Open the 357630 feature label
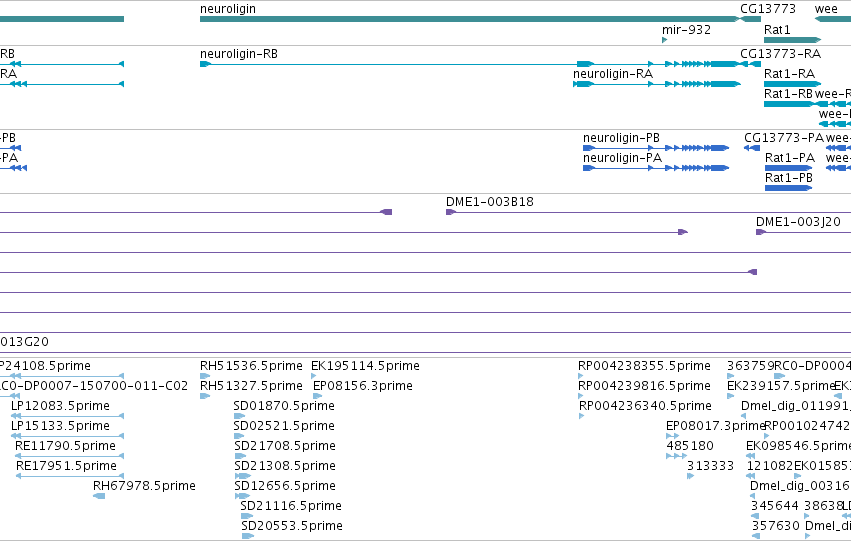Image resolution: width=851 pixels, height=541 pixels. pos(776,526)
